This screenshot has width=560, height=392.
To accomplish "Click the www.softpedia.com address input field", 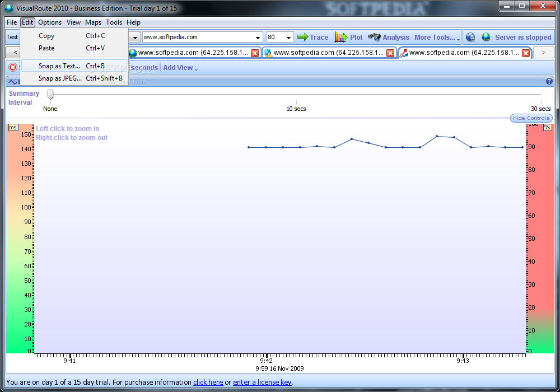I will (x=198, y=37).
